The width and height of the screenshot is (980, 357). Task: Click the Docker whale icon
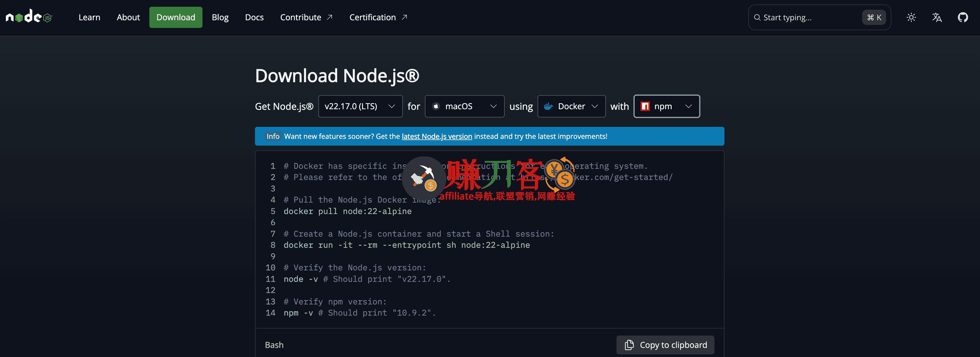click(x=548, y=107)
